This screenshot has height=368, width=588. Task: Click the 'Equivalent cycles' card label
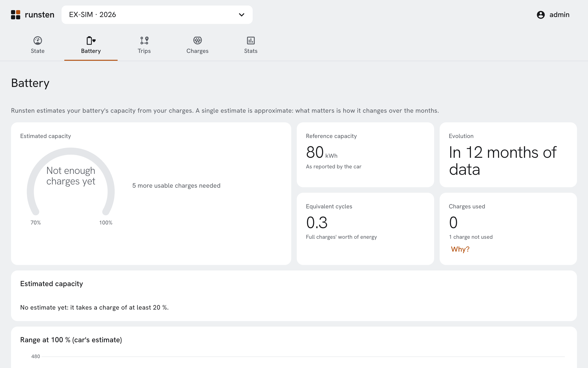click(x=329, y=206)
